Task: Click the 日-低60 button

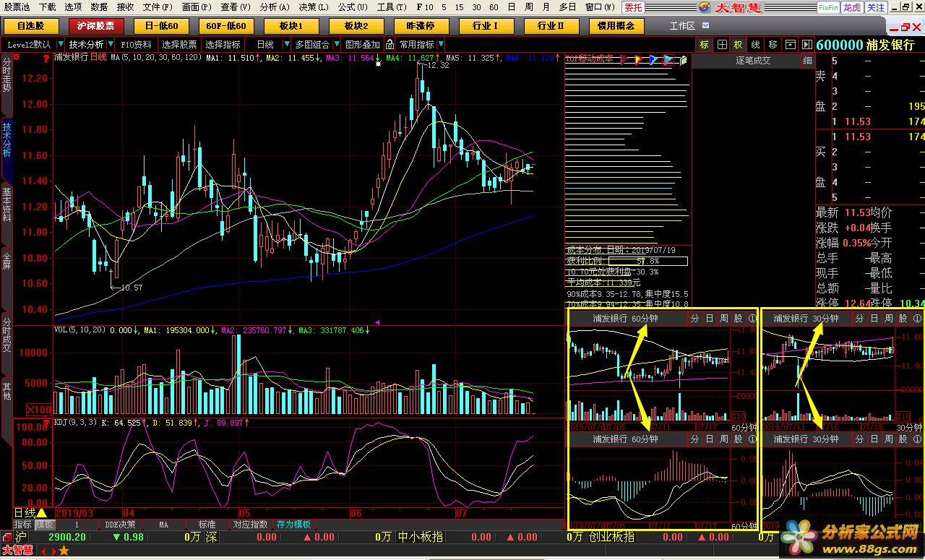Action: click(x=161, y=26)
